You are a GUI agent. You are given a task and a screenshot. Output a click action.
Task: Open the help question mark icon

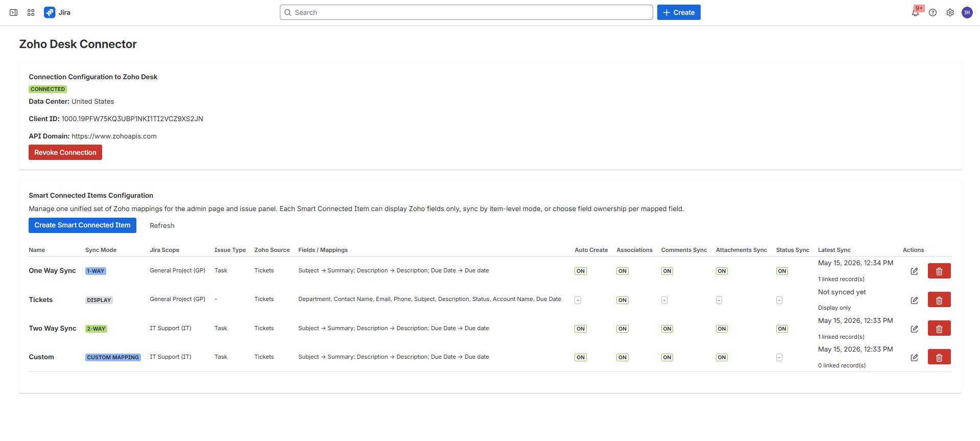(933, 12)
